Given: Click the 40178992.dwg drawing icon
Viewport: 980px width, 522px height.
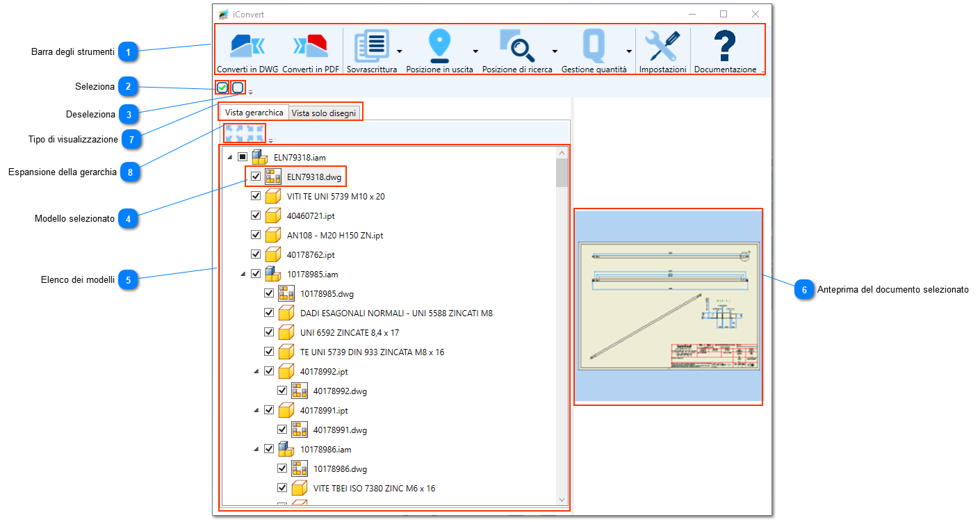Looking at the screenshot, I should tap(300, 391).
